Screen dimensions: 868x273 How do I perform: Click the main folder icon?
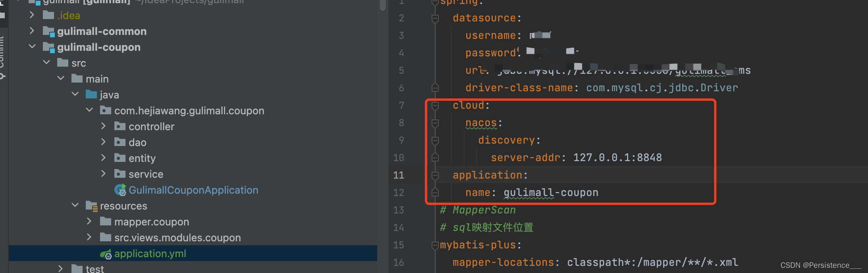pyautogui.click(x=77, y=79)
